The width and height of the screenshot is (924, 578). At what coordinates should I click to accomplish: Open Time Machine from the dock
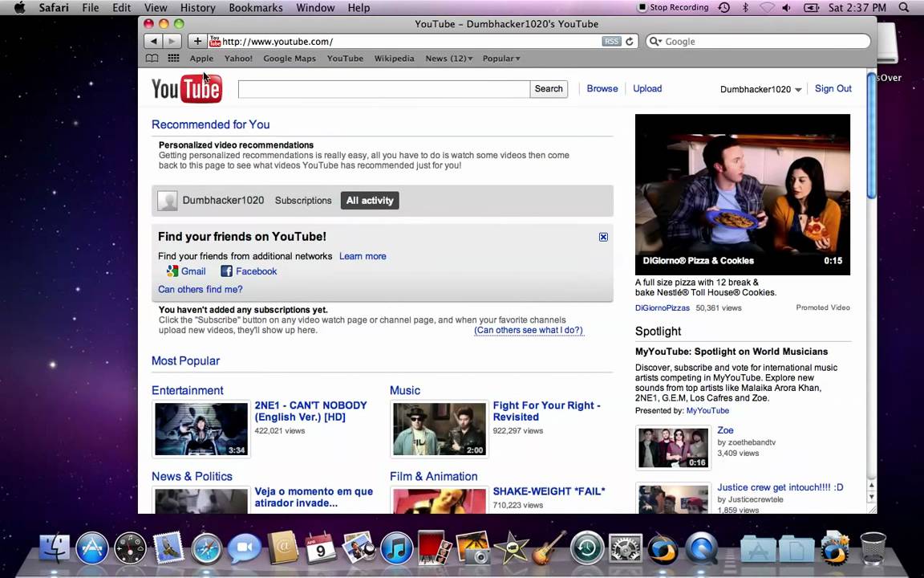(587, 548)
